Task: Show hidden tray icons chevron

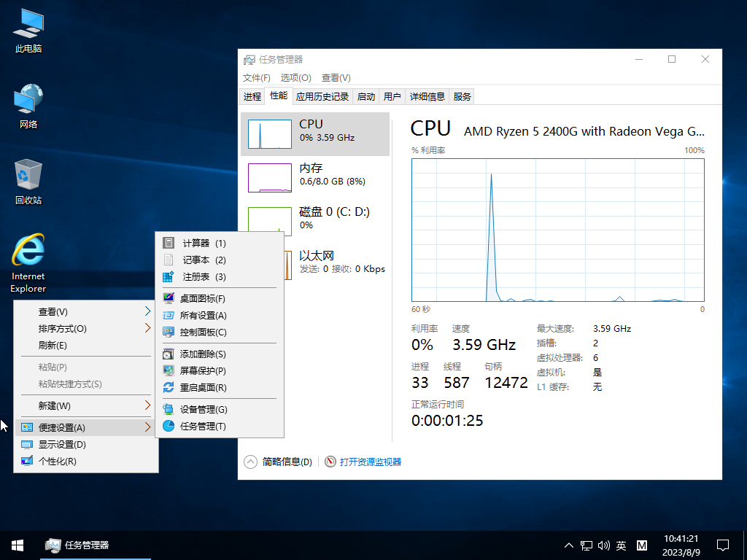Action: pyautogui.click(x=569, y=545)
